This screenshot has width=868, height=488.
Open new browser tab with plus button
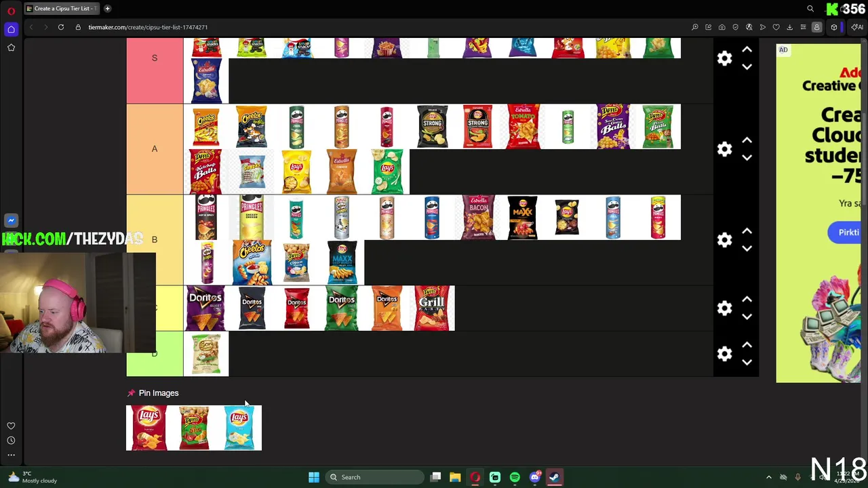point(107,8)
